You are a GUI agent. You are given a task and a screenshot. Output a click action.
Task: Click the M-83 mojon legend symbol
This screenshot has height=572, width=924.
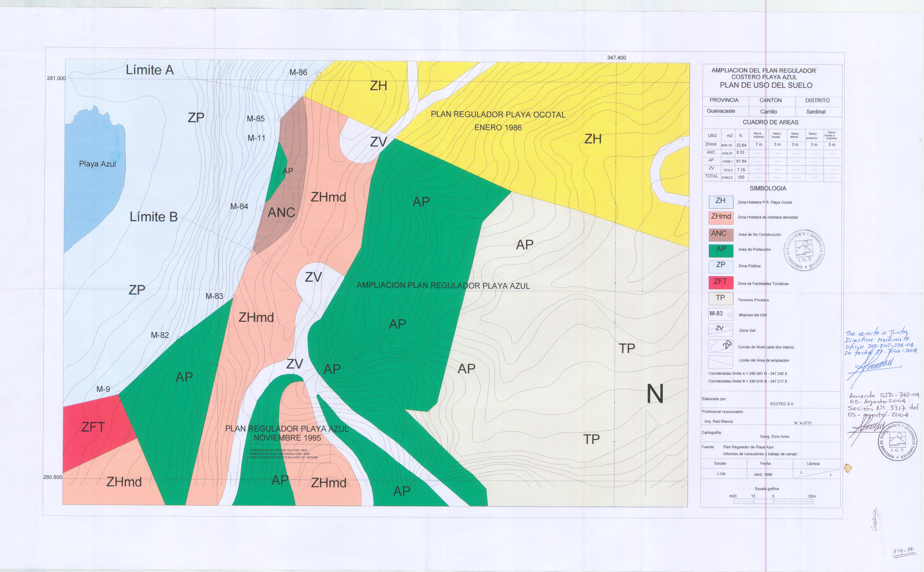pos(721,314)
